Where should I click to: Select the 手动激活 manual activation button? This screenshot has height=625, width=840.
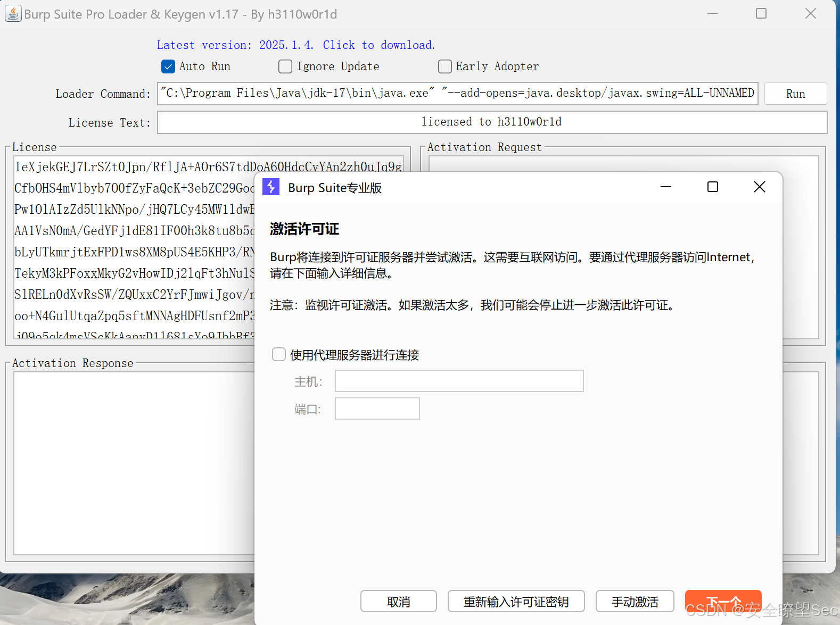(x=635, y=602)
